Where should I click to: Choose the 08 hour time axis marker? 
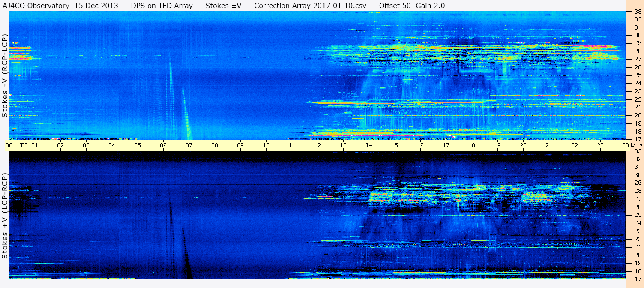click(x=215, y=145)
